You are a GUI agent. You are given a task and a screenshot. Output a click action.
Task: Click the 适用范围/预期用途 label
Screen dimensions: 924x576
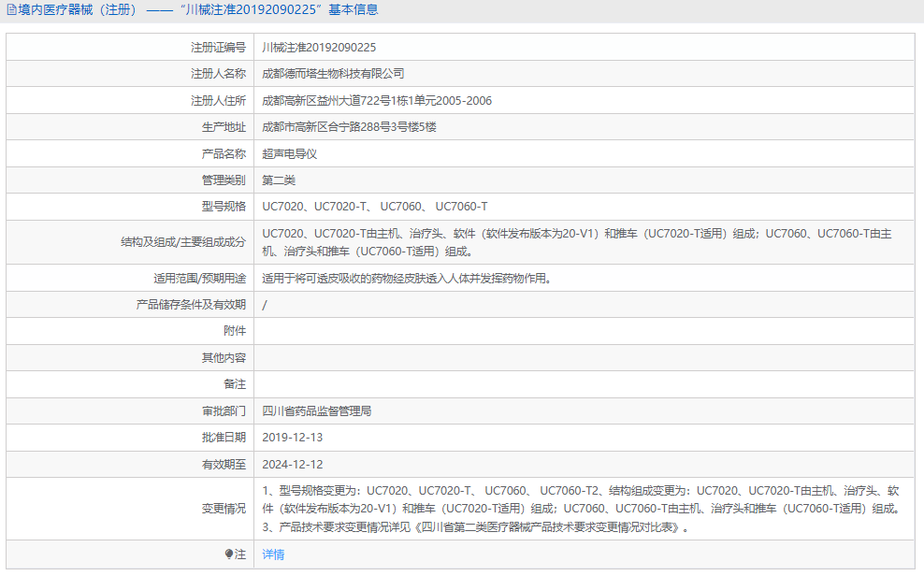click(x=200, y=278)
